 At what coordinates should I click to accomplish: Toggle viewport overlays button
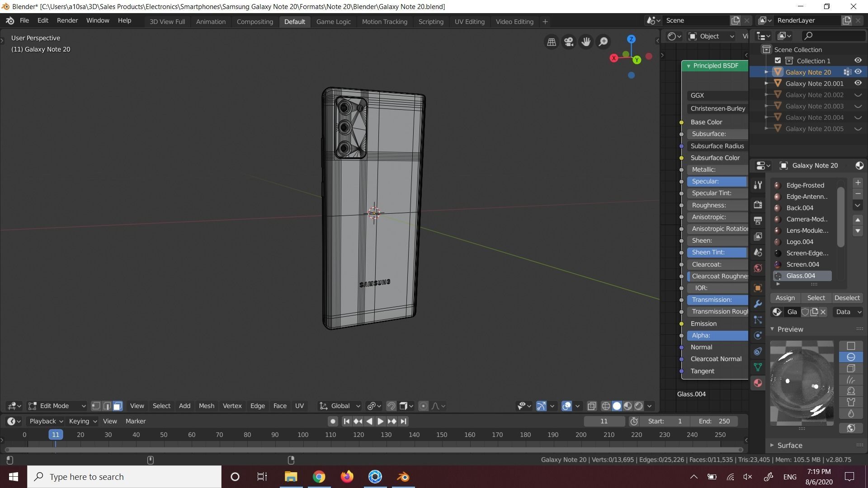click(x=566, y=406)
